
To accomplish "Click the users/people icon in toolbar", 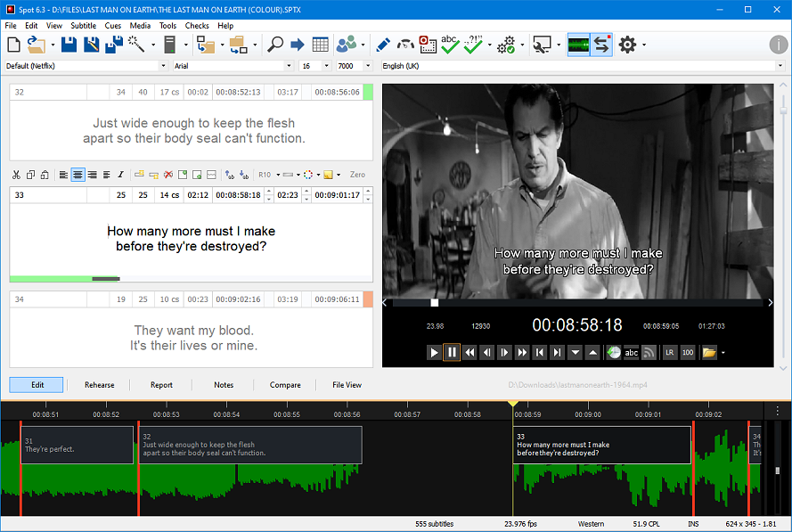I will click(x=347, y=45).
